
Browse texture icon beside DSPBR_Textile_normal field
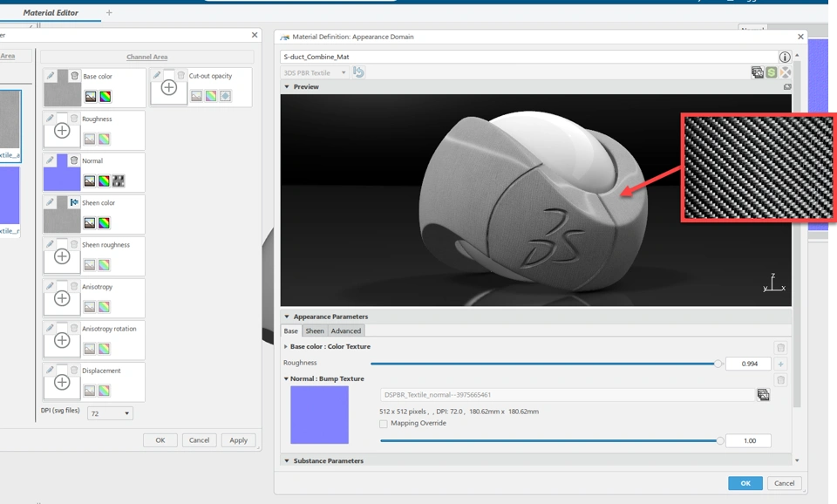pyautogui.click(x=764, y=395)
